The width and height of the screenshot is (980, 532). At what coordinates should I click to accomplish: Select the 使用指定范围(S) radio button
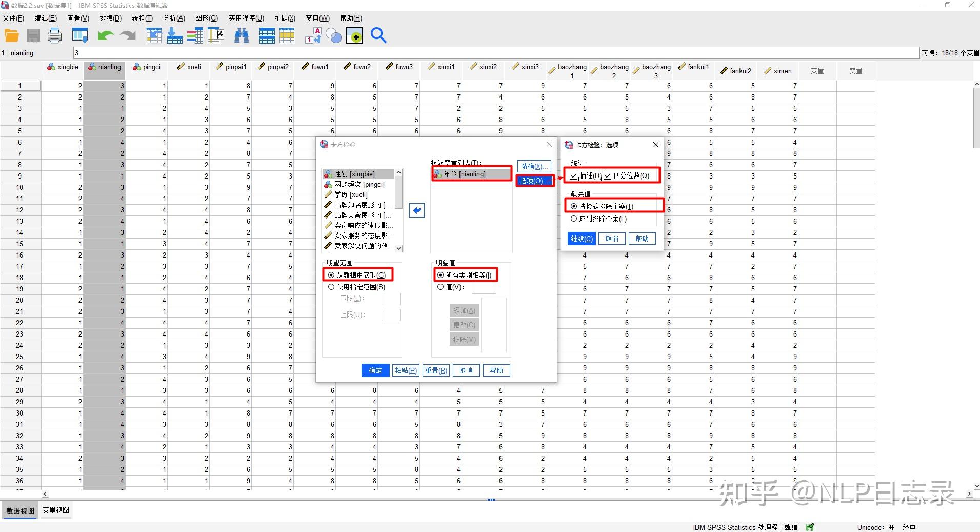[331, 287]
